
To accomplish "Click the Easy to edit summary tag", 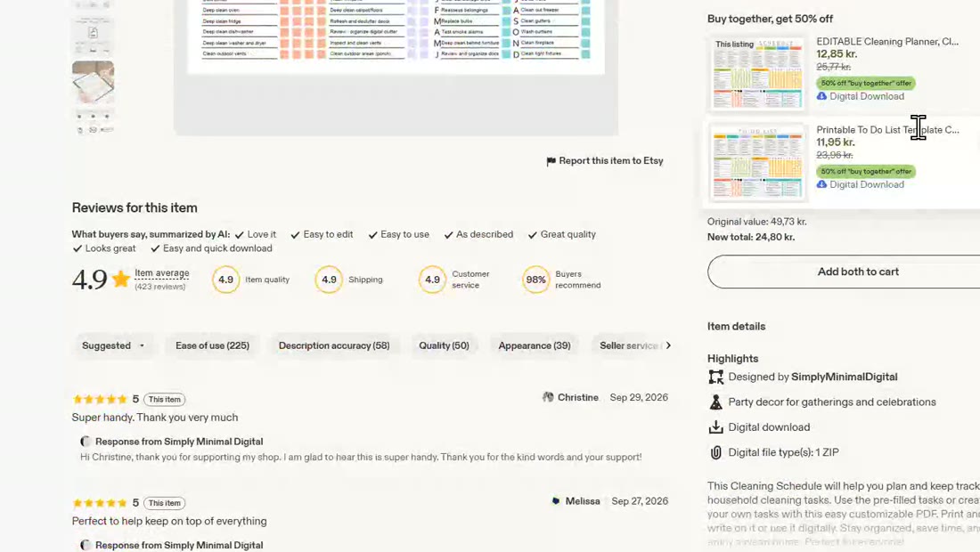I will tap(322, 234).
